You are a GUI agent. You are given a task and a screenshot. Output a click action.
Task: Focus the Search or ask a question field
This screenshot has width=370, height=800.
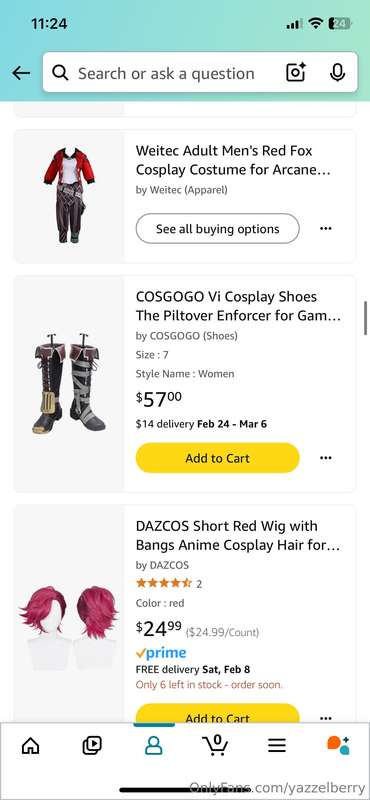(166, 73)
